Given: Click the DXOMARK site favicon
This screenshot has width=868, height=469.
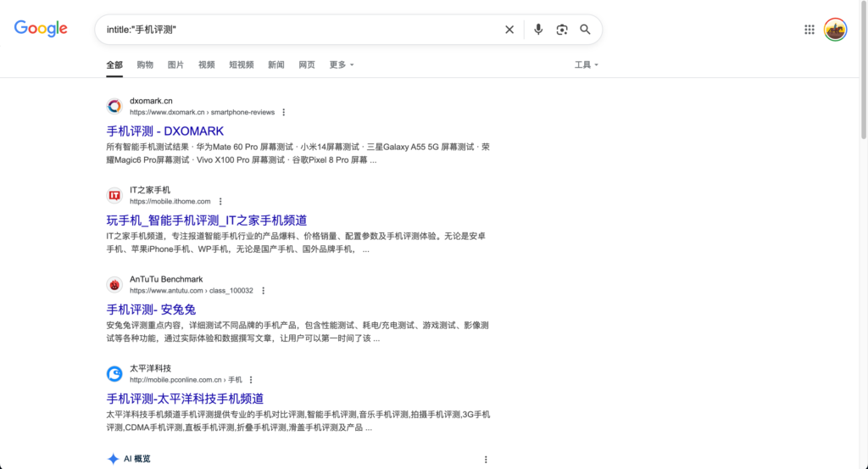Looking at the screenshot, I should pos(114,106).
